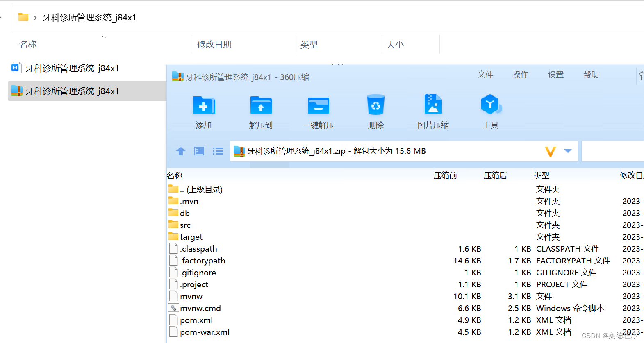This screenshot has width=644, height=343.
Task: Click the 4.5 KB size of pom-war.xml
Action: coord(469,332)
